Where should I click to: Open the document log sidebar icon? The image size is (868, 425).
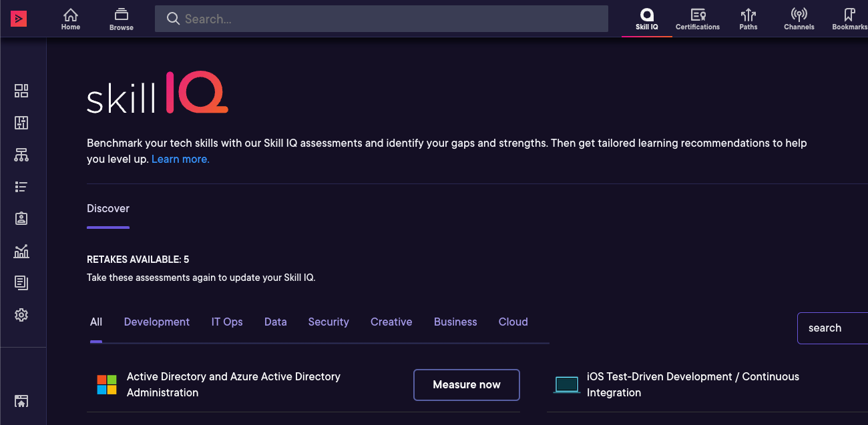tap(21, 283)
